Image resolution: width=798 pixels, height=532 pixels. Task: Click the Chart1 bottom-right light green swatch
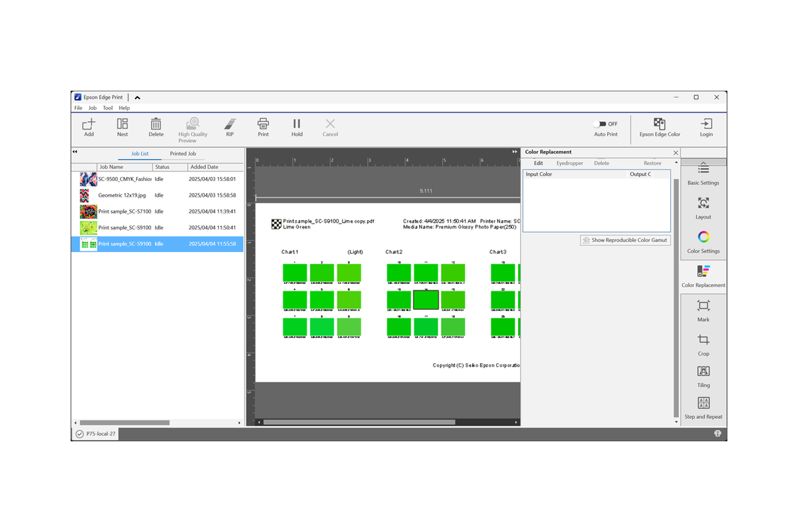point(349,327)
